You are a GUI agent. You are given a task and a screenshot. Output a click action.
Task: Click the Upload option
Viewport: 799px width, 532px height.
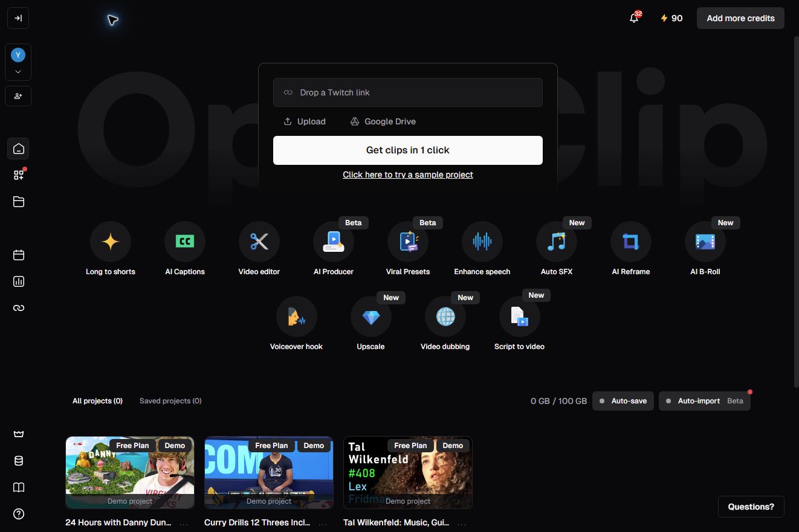click(305, 121)
